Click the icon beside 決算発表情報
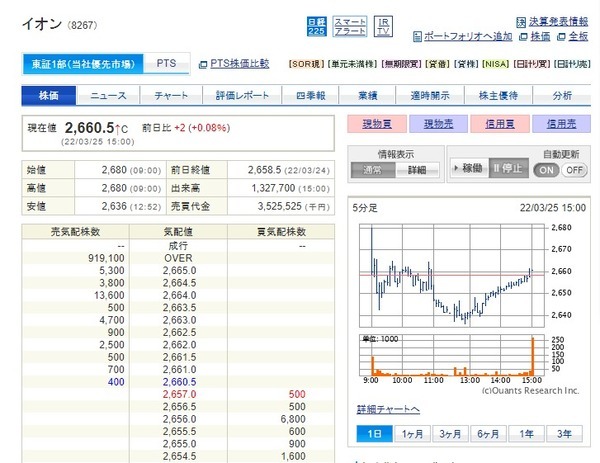The image size is (600, 463). (x=521, y=22)
